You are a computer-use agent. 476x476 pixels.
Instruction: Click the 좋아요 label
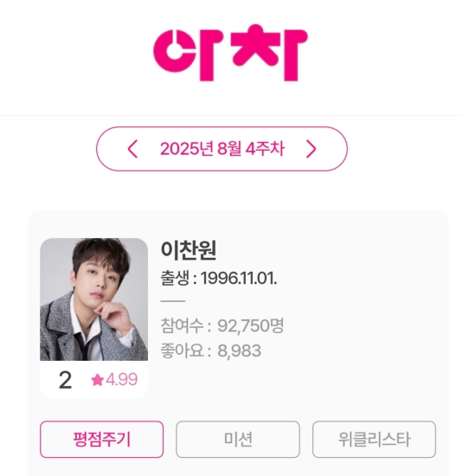(182, 351)
